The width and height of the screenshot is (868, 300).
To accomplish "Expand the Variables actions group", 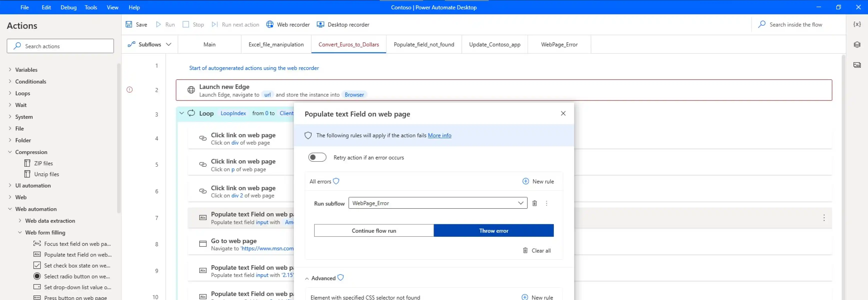I will pyautogui.click(x=10, y=69).
